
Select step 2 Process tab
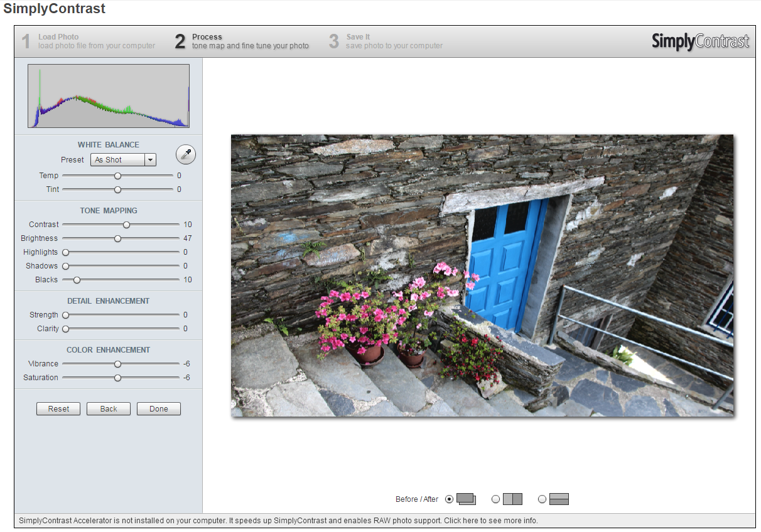click(242, 41)
